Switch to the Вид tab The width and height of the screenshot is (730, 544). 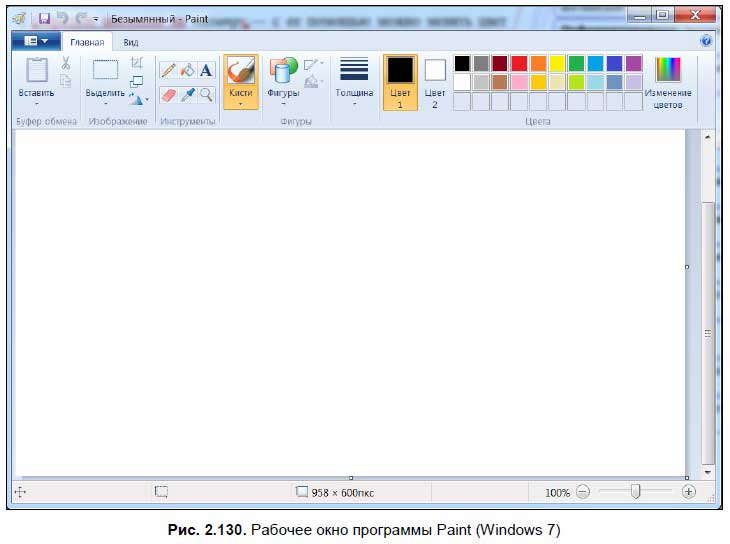pos(131,43)
